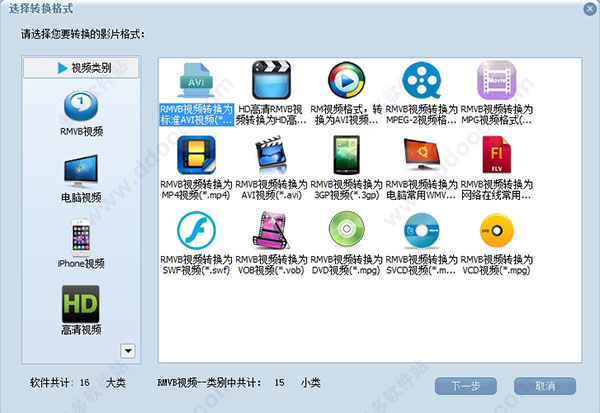600x413 pixels.
Task: Select the AVI视频(*.avi) clapper icon
Action: coord(271,155)
